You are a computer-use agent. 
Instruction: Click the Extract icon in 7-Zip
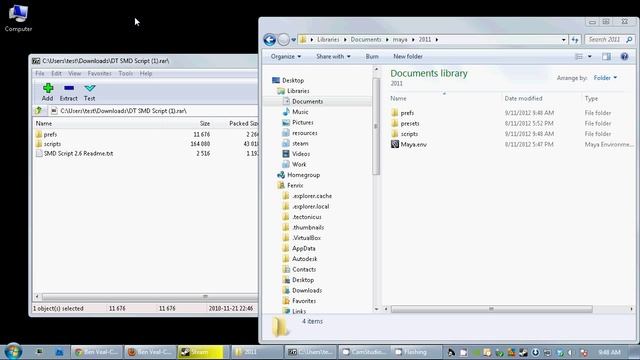coord(69,88)
